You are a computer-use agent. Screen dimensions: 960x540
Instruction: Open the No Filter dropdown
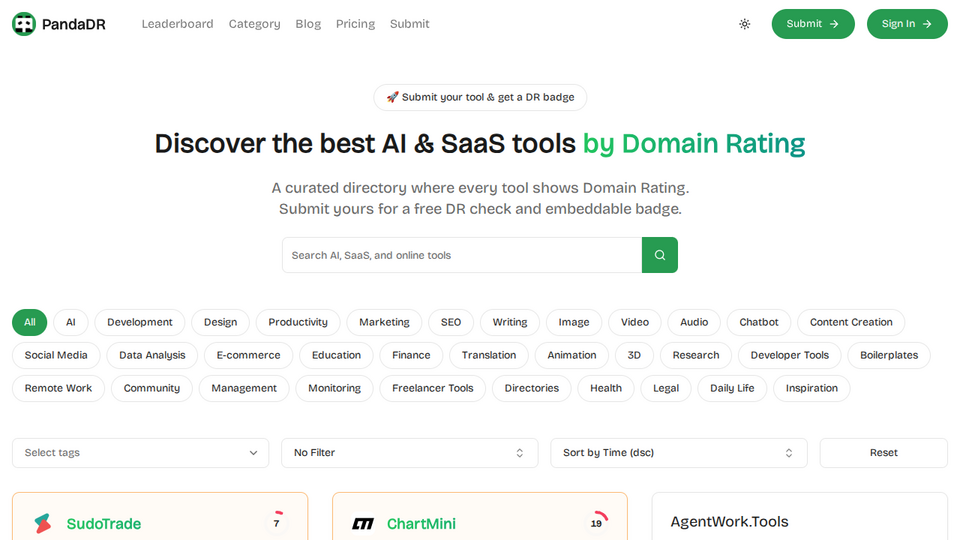[x=410, y=452]
